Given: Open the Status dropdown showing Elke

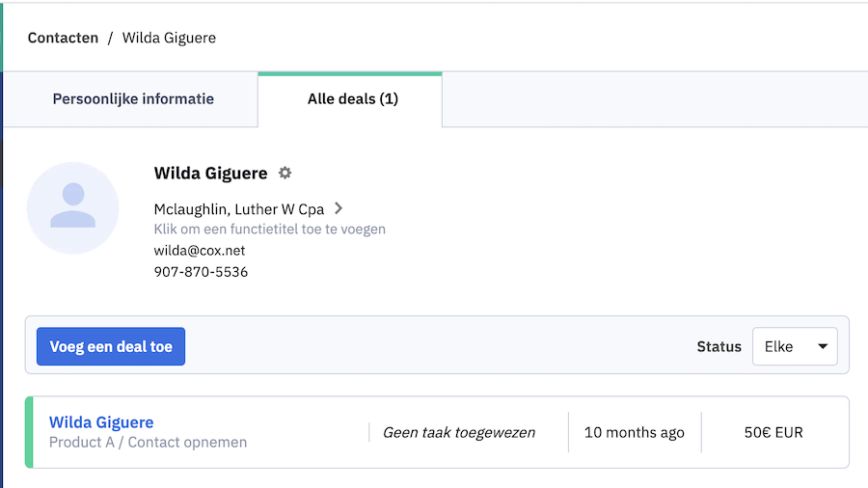Looking at the screenshot, I should (x=795, y=346).
